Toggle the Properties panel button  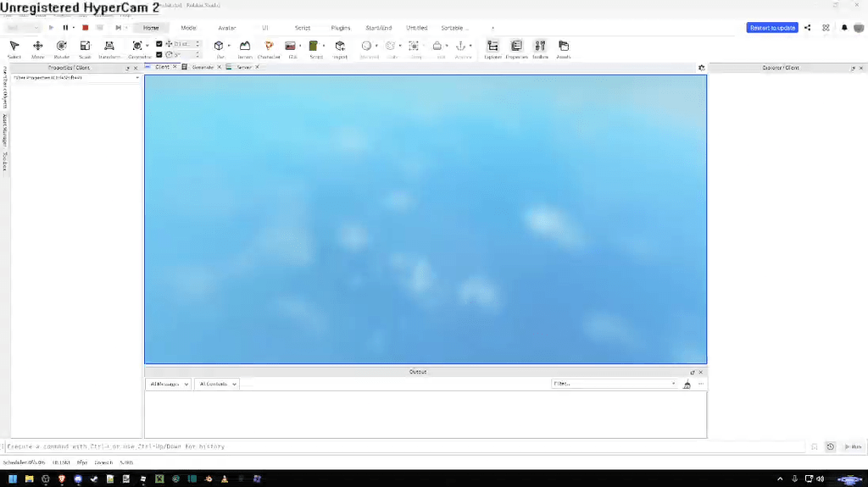(x=516, y=49)
